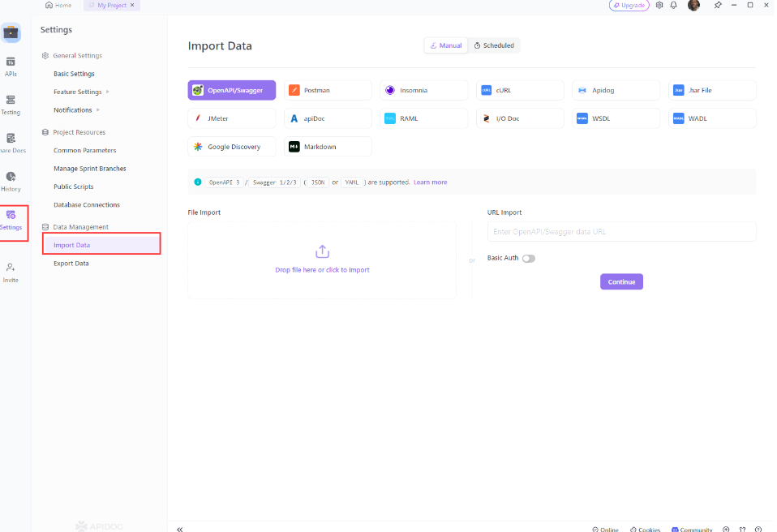Image resolution: width=777 pixels, height=532 pixels.
Task: Pin the window with pin icon
Action: [x=718, y=5]
